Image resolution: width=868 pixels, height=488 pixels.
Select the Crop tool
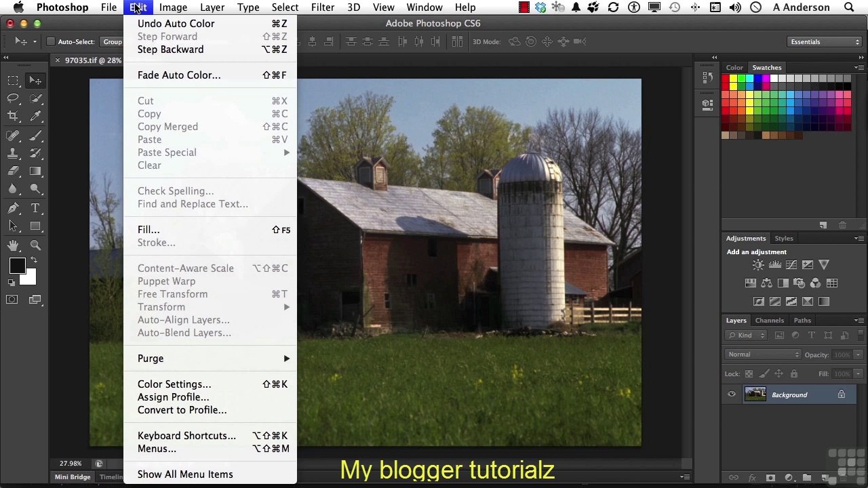pos(13,117)
